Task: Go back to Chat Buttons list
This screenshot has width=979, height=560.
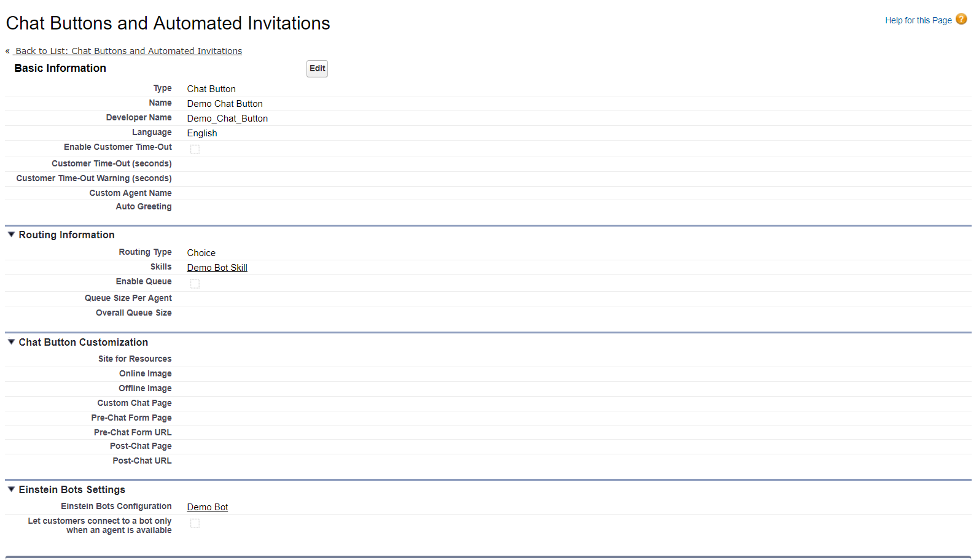Action: pos(128,51)
